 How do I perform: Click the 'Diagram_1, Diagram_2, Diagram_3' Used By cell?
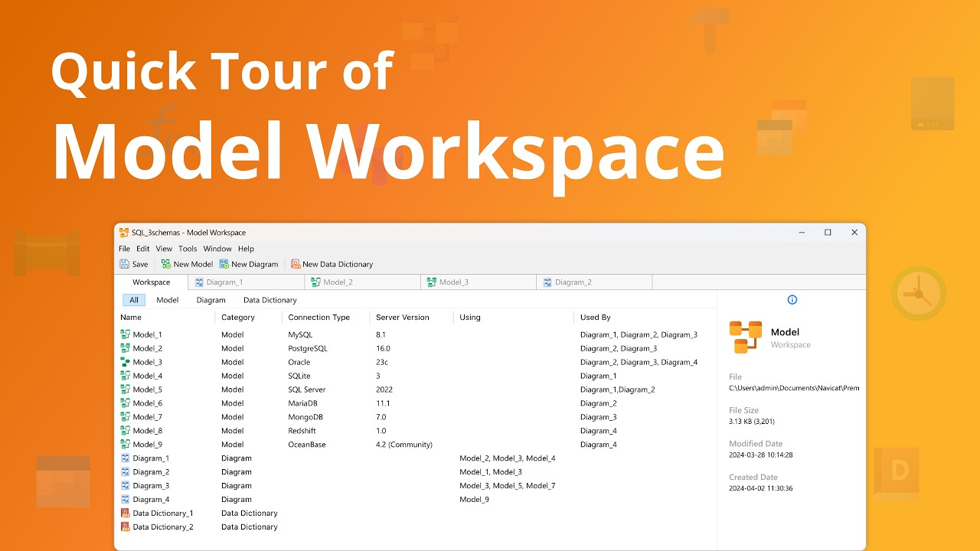(639, 334)
